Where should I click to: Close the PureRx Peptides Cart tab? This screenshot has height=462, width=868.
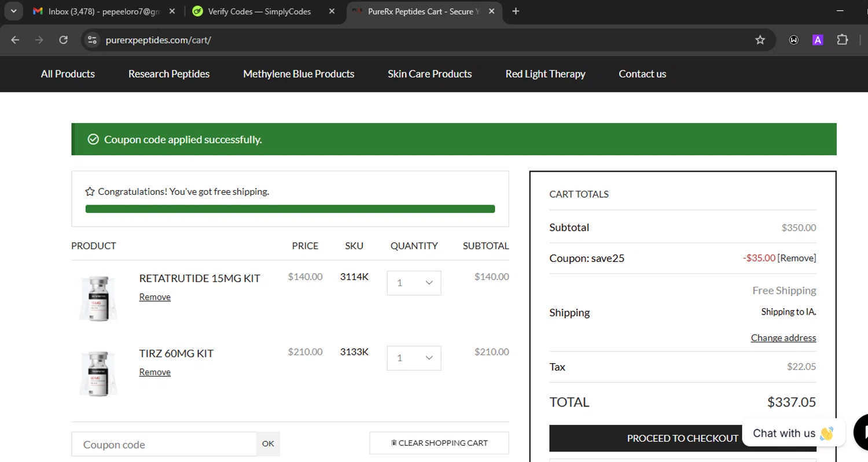(490, 12)
